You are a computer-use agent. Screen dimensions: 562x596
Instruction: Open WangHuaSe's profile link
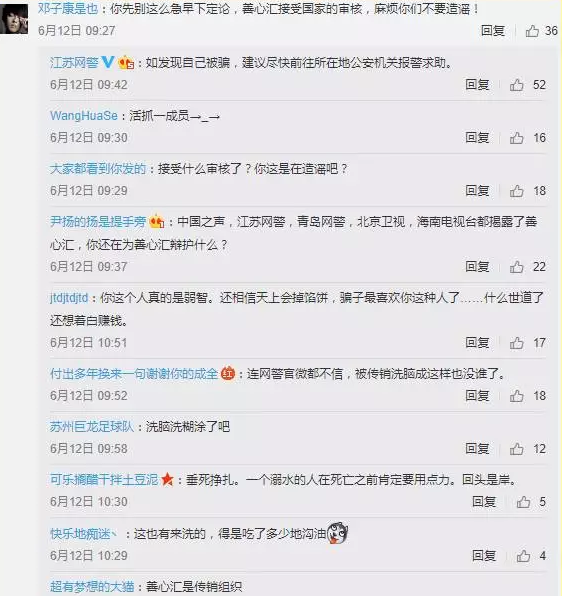coord(84,116)
